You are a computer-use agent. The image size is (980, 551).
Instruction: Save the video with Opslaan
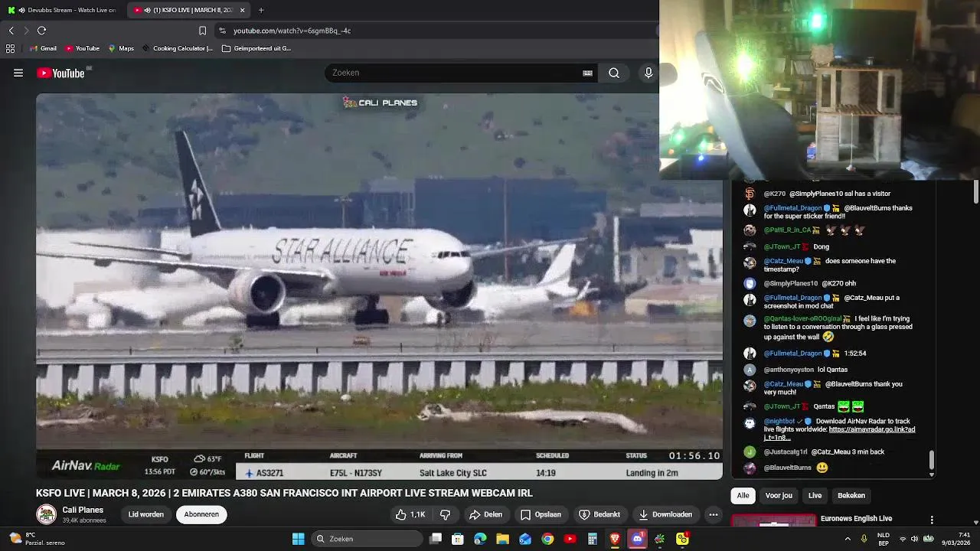[541, 514]
